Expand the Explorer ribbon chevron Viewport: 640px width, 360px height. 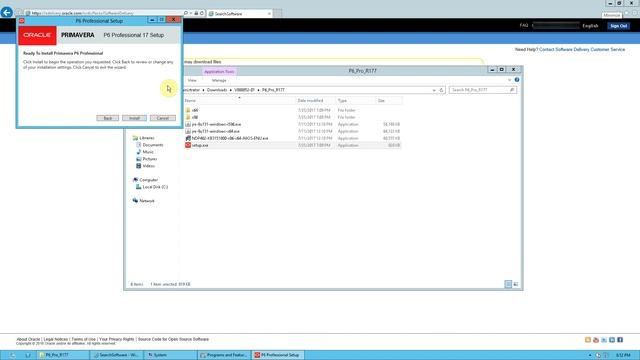pos(509,80)
